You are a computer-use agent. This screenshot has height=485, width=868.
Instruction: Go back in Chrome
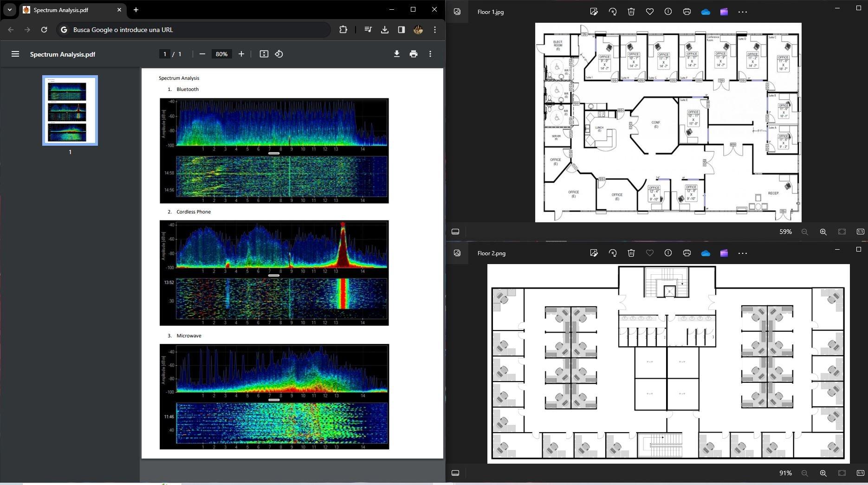[11, 30]
